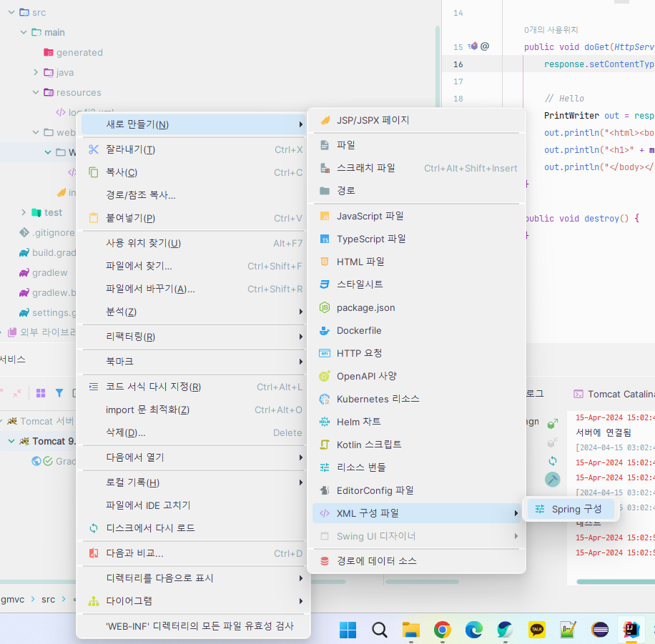Screen dimensions: 655x644
Task: Click the collapse all icon in Services toolbar
Action: pos(17,393)
